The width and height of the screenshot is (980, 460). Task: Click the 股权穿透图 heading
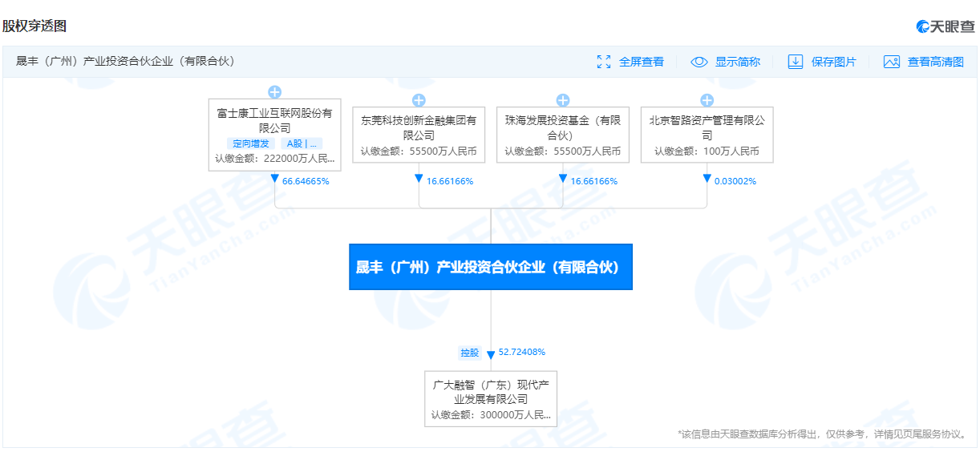pyautogui.click(x=34, y=26)
